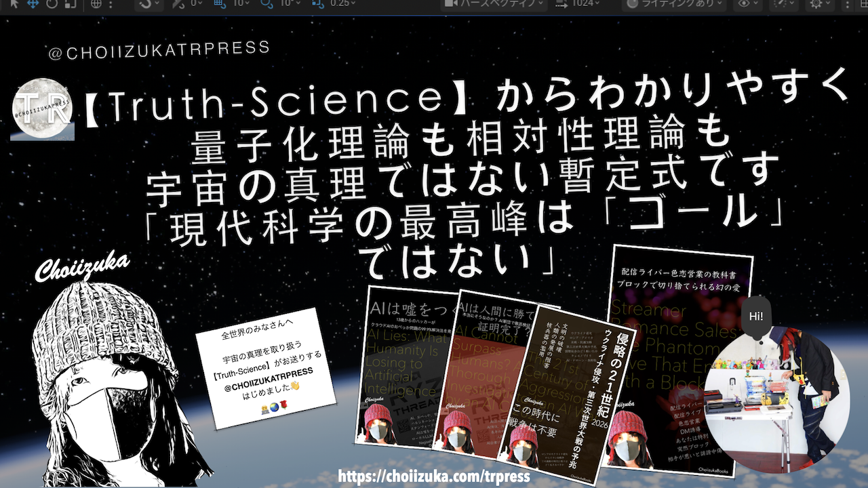
Task: Toggle world coordinate system globe
Action: [x=96, y=3]
